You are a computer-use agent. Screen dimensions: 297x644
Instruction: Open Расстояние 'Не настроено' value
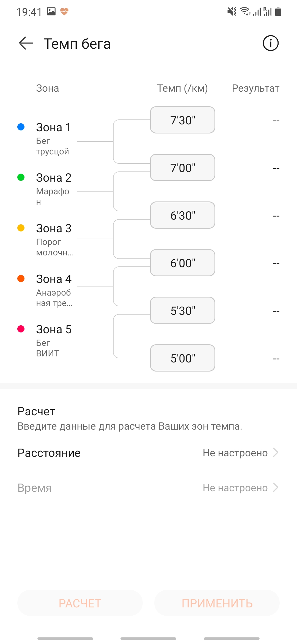235,453
